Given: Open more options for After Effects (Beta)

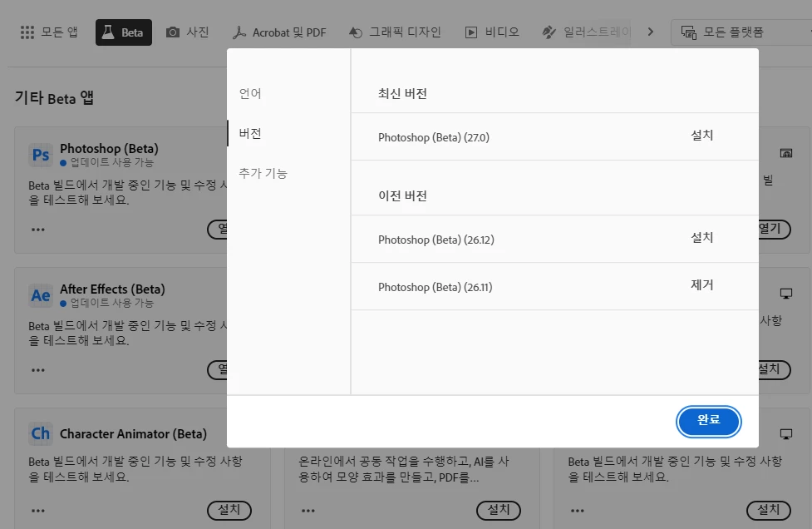Looking at the screenshot, I should pyautogui.click(x=37, y=370).
